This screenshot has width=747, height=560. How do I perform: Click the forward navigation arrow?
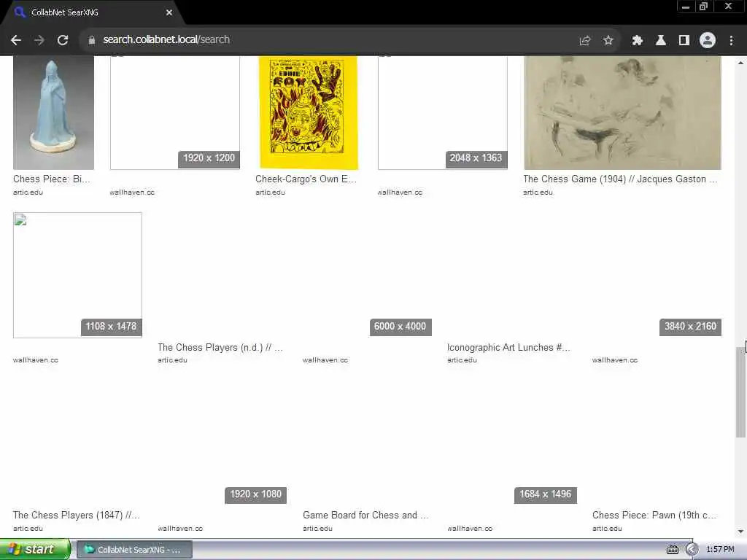39,40
